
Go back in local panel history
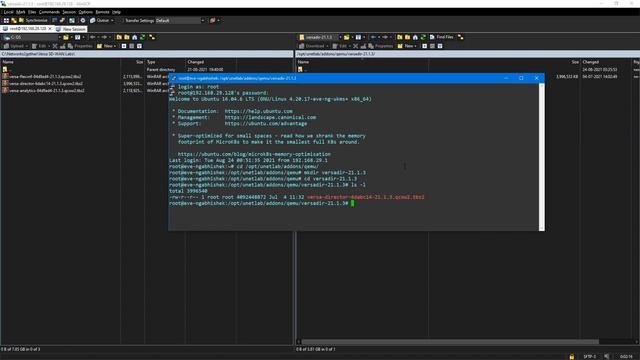pos(93,37)
